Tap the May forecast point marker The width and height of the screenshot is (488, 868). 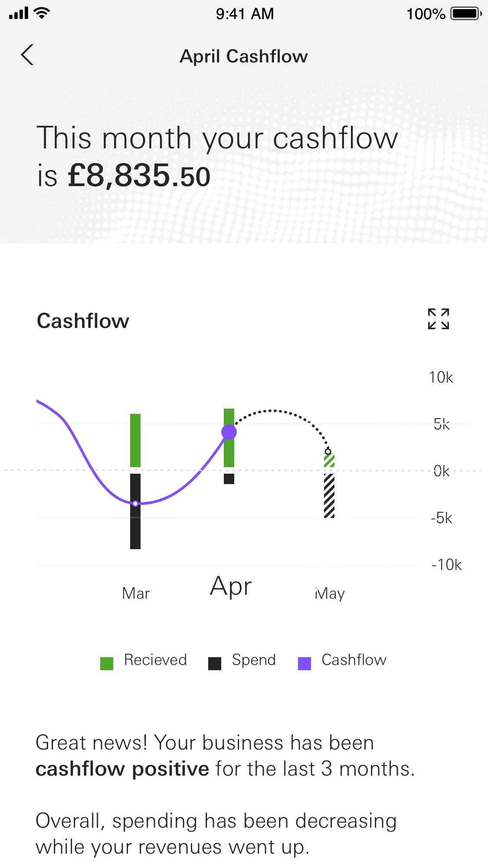point(328,451)
